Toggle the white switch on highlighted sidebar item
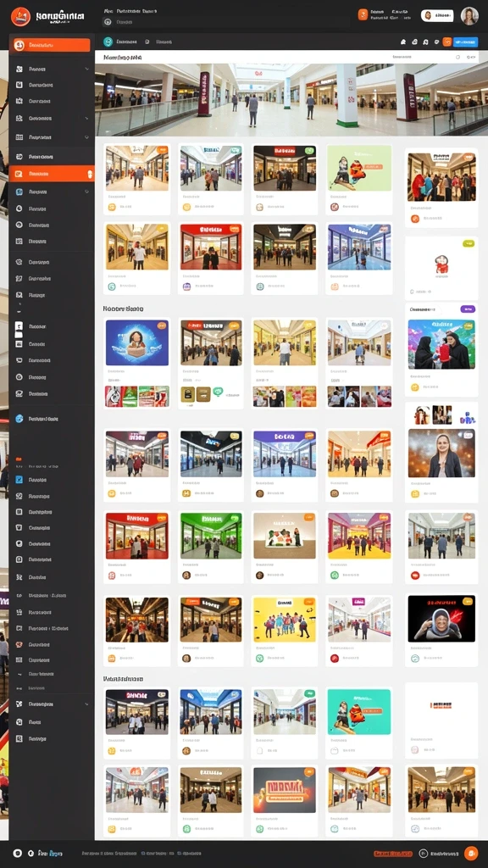The width and height of the screenshot is (488, 868). (x=90, y=174)
